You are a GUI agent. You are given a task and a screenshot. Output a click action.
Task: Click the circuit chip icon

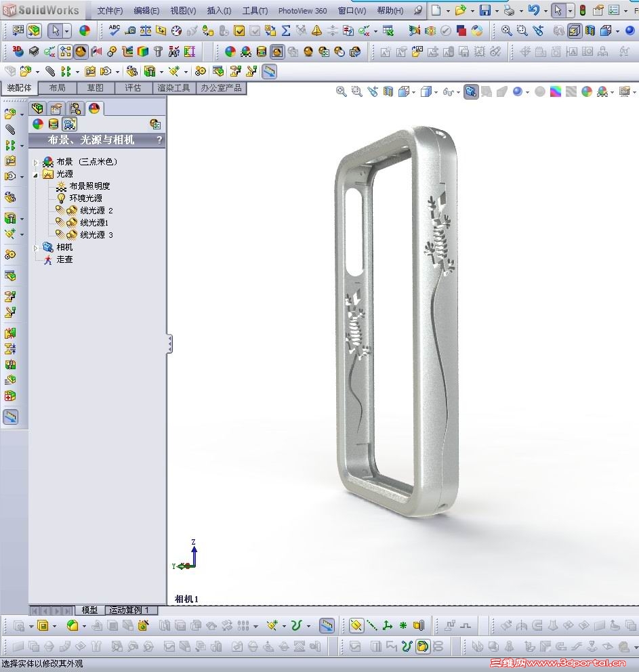tap(34, 52)
